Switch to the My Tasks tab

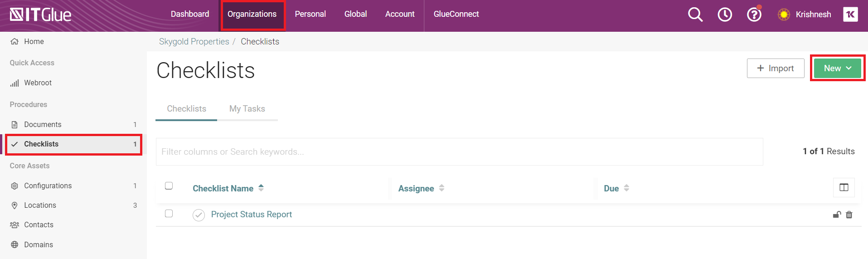(x=247, y=109)
